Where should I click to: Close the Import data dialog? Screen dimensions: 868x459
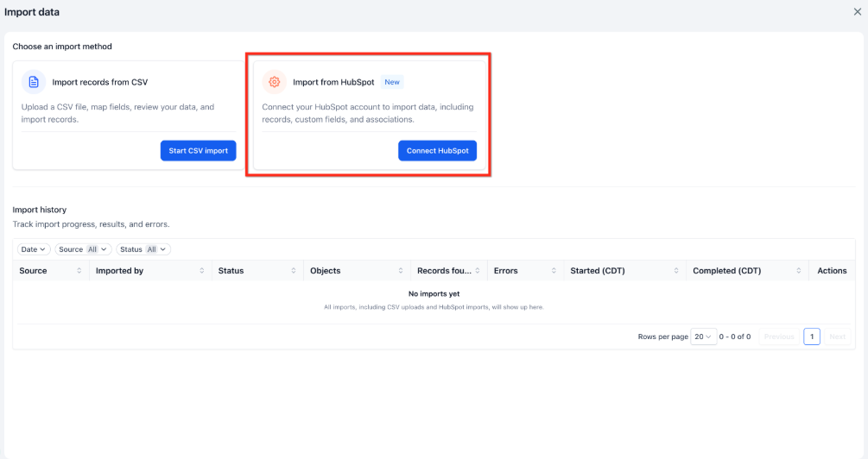(x=857, y=11)
